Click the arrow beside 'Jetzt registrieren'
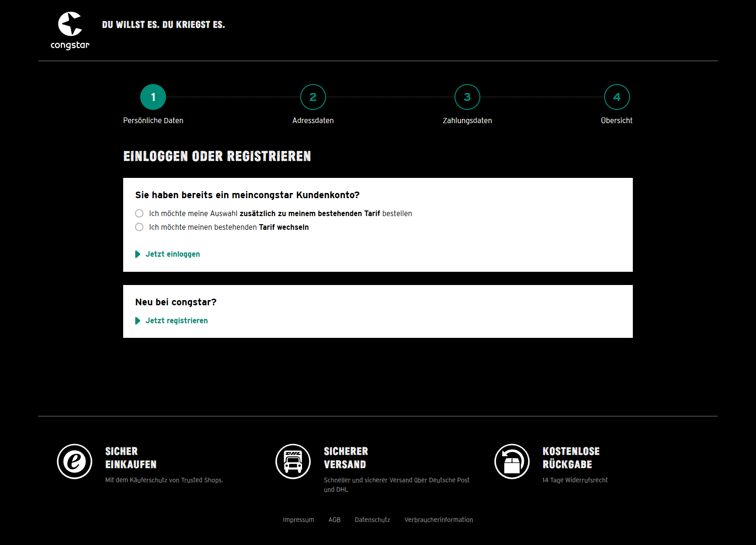The width and height of the screenshot is (756, 545). coord(138,321)
